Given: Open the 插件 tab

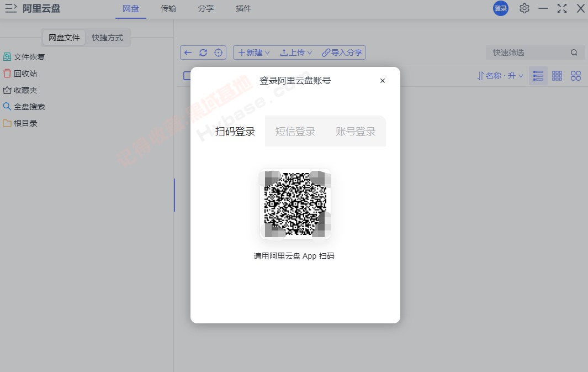Looking at the screenshot, I should (243, 9).
